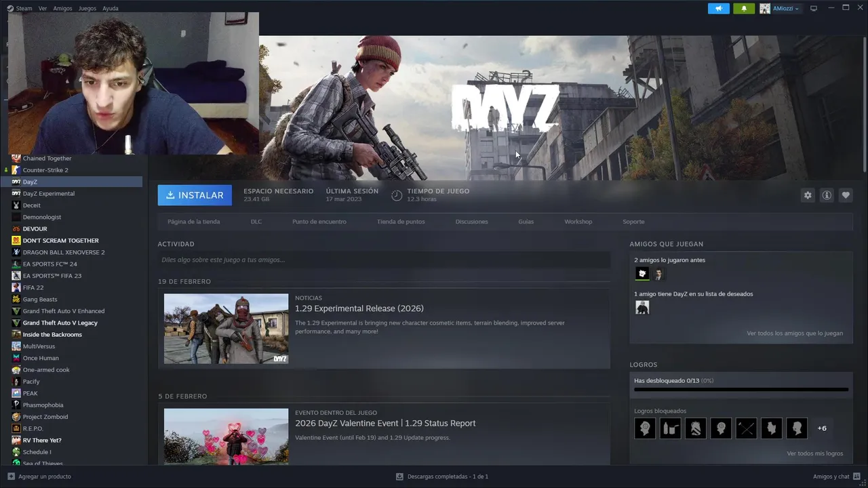Click the EA SPORTS FC 24 icon
The image size is (868, 488).
tap(16, 264)
